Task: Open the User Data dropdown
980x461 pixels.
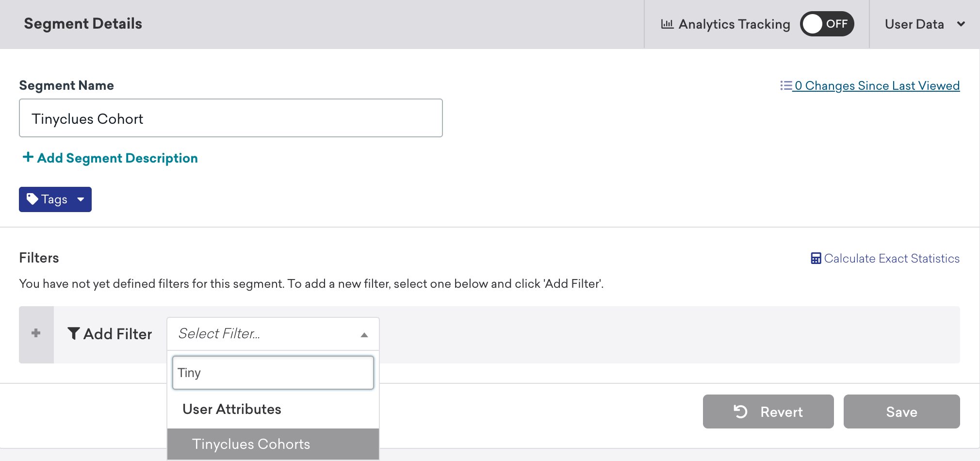Action: tap(924, 24)
